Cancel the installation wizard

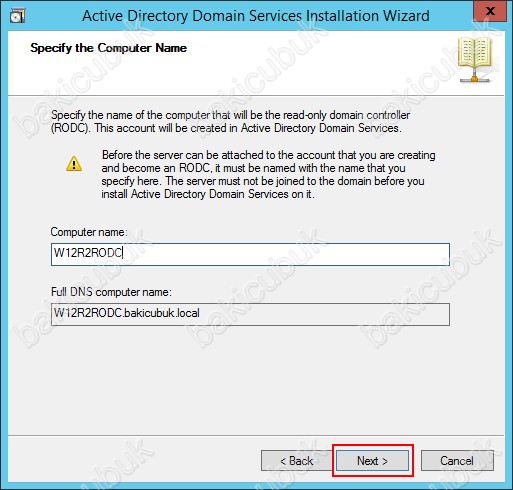pyautogui.click(x=457, y=461)
